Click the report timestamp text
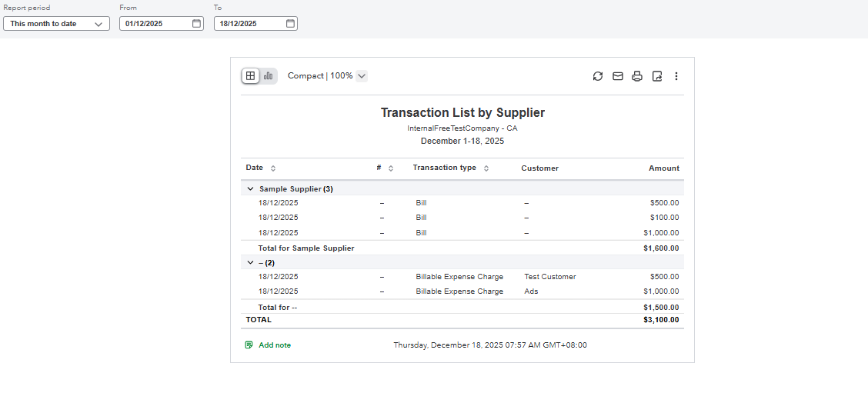 [490, 345]
